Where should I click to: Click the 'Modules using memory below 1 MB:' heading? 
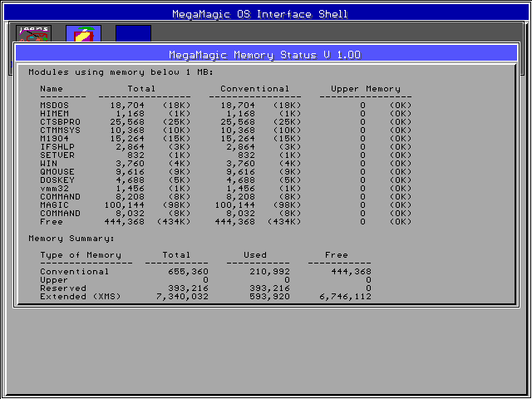click(121, 72)
